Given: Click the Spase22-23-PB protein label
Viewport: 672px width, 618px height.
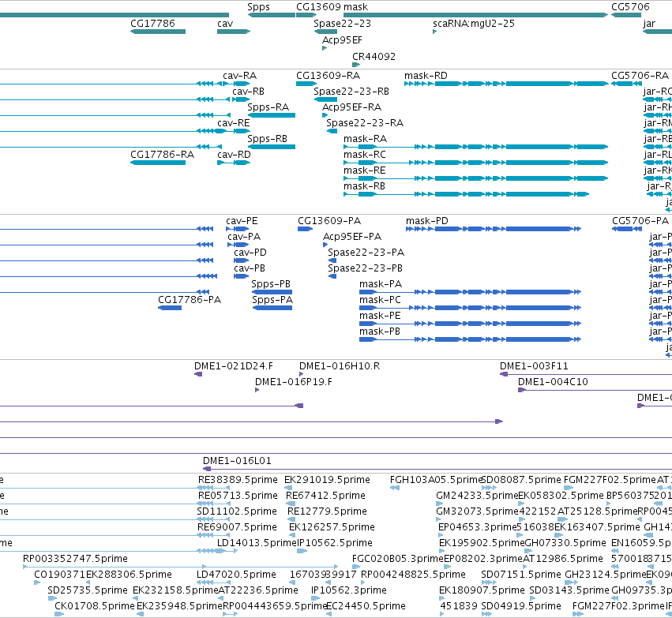Looking at the screenshot, I should pos(365,268).
